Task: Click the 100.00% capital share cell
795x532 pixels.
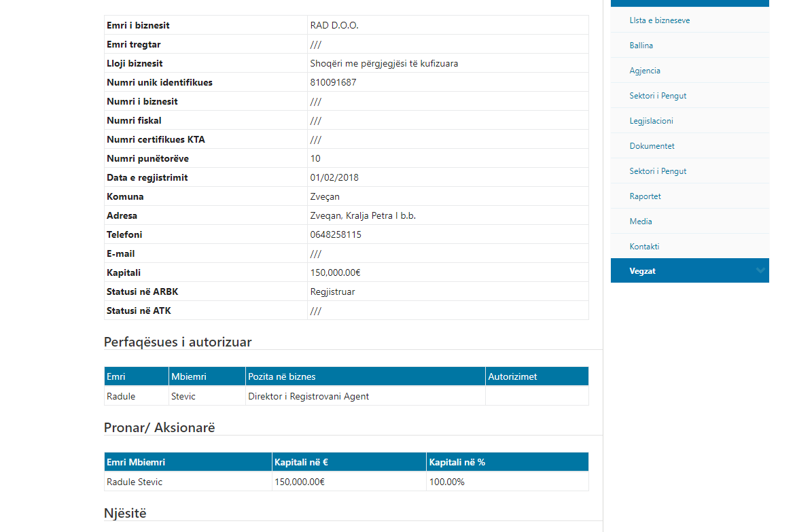Action: pos(446,482)
